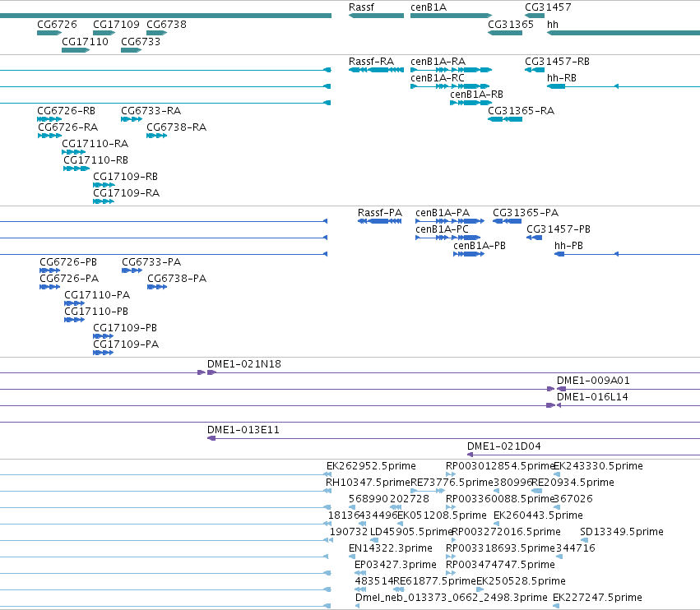Select the CG6726-PA protein feature
700x610 pixels.
pos(49,287)
